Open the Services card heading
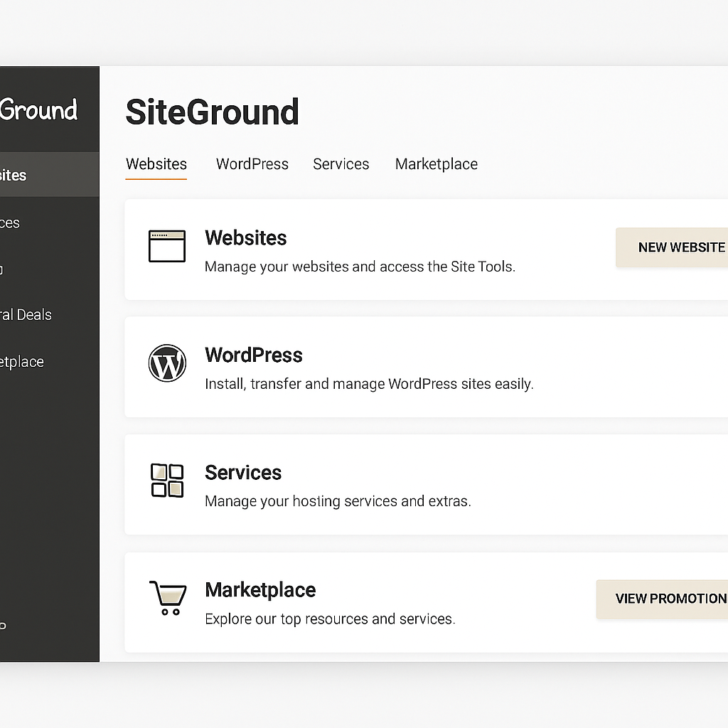This screenshot has height=728, width=728. coord(243,473)
